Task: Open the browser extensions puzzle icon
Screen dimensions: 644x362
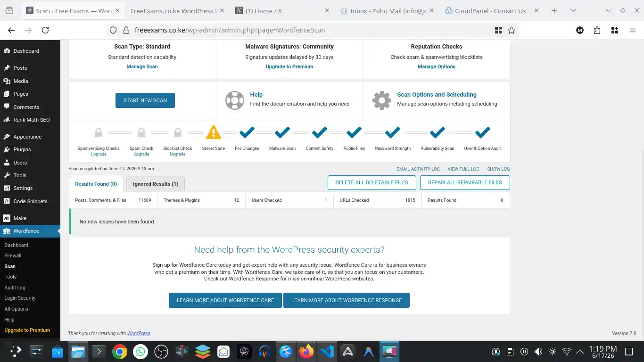Action: pyautogui.click(x=597, y=30)
